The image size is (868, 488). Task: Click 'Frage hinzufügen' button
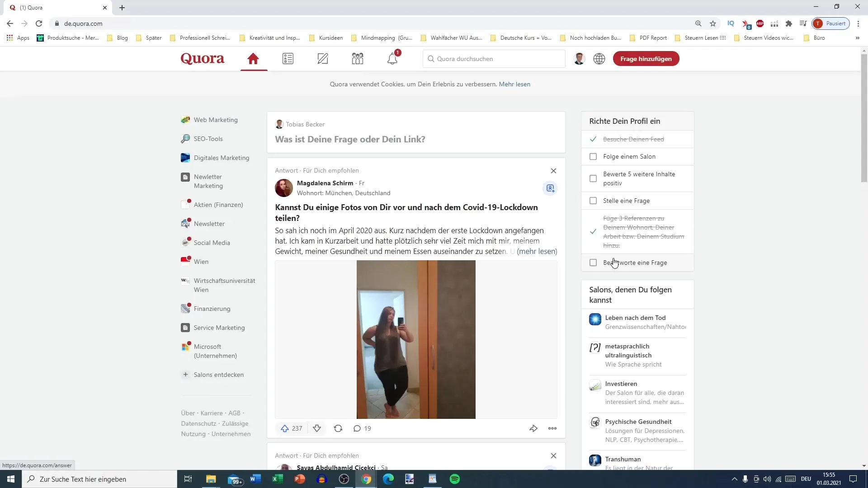coord(646,58)
